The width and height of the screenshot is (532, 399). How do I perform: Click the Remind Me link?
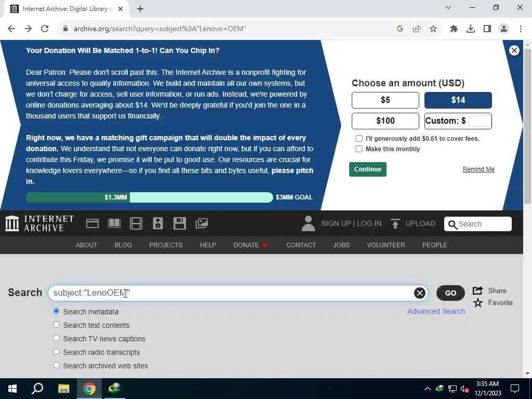click(x=478, y=169)
